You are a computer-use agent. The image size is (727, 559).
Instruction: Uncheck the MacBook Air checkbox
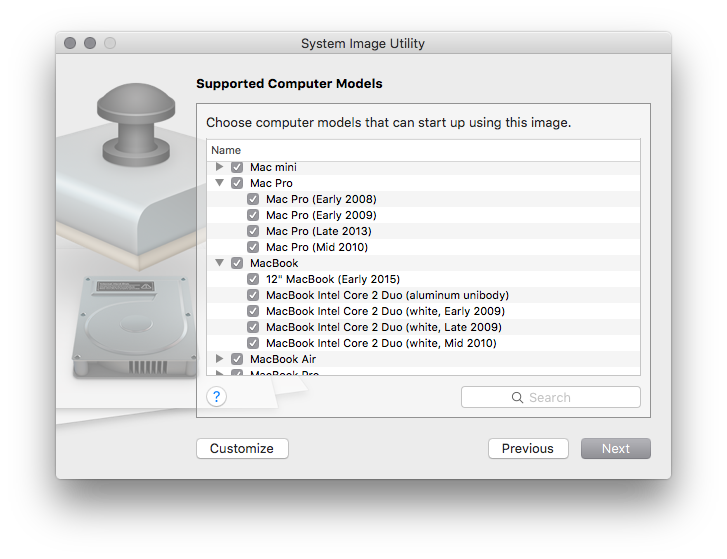point(237,359)
